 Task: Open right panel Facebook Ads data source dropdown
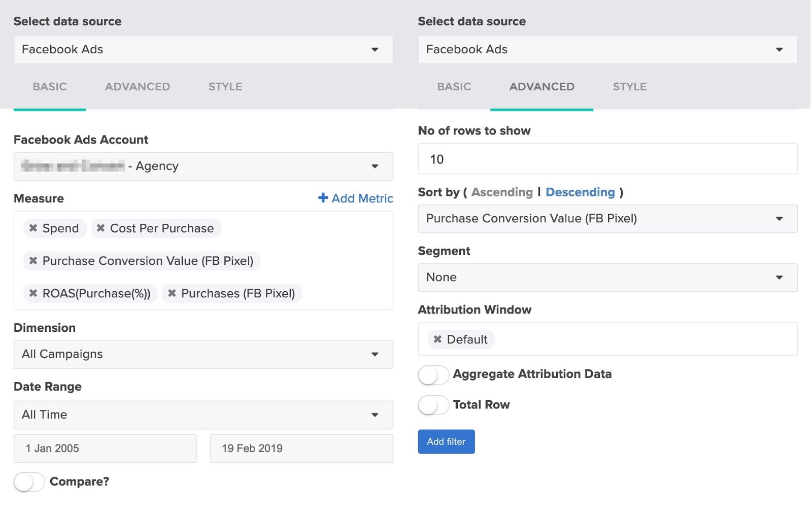pos(607,50)
